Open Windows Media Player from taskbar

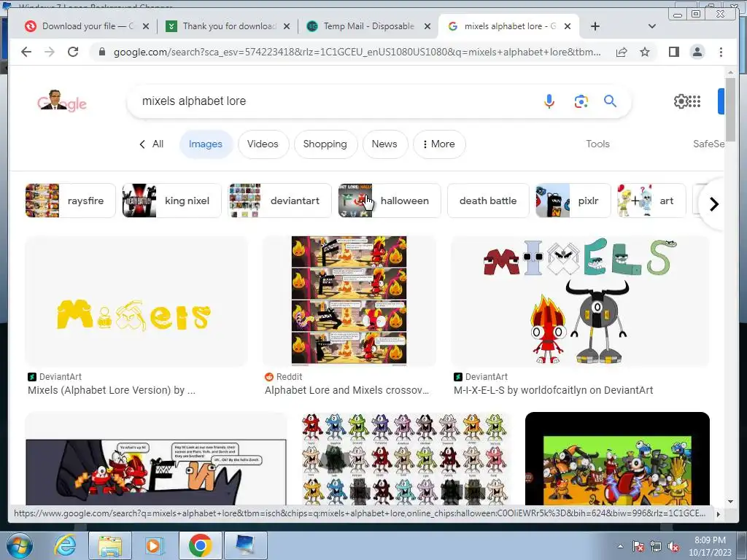point(153,545)
